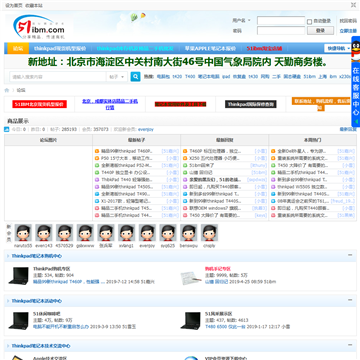Click purple bullet beside thinkpad W550S post
Image resolution: width=360 pixels, height=360 pixels.
click(273, 187)
